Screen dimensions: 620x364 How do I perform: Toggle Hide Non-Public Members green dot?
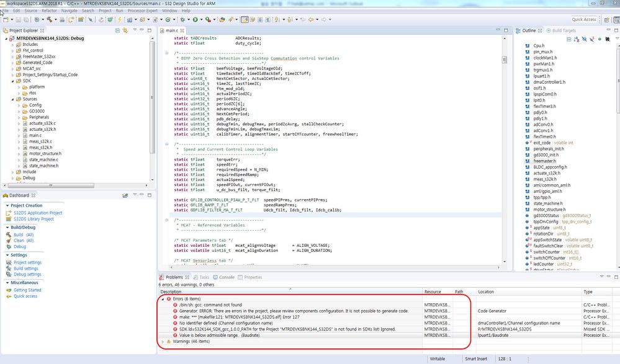(600, 39)
